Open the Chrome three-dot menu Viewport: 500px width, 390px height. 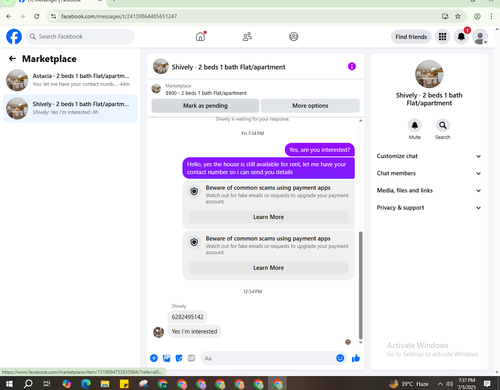click(491, 16)
